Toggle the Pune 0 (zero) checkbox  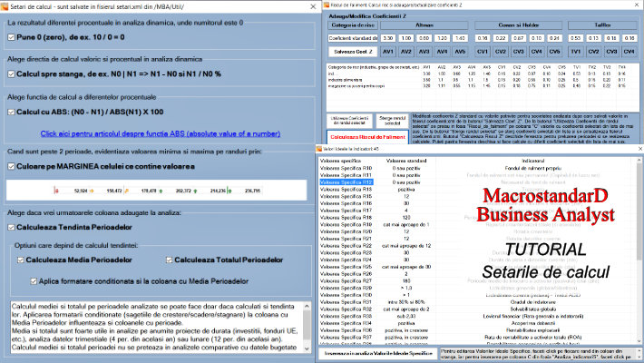[x=11, y=37]
